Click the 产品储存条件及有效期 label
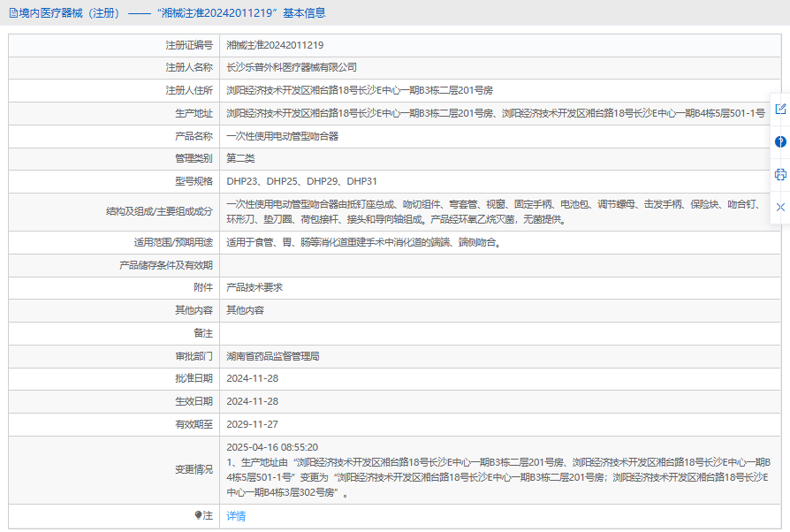The width and height of the screenshot is (790, 532). point(166,265)
